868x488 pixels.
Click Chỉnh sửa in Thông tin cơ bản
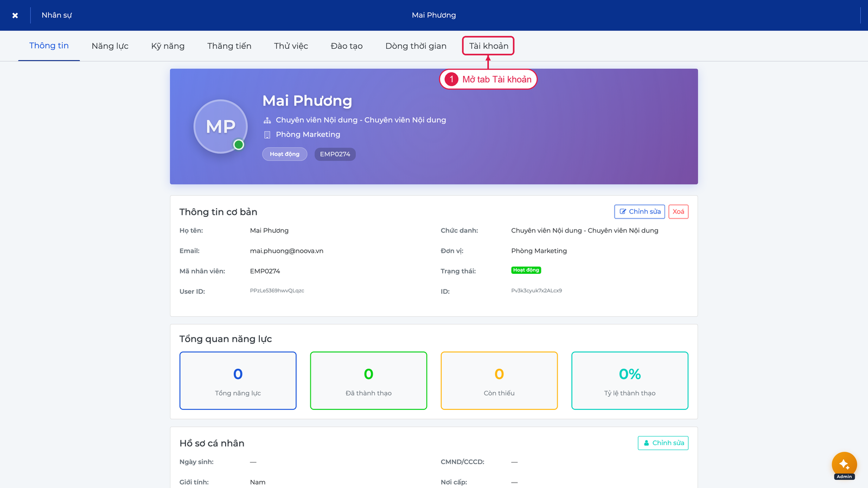pos(640,211)
